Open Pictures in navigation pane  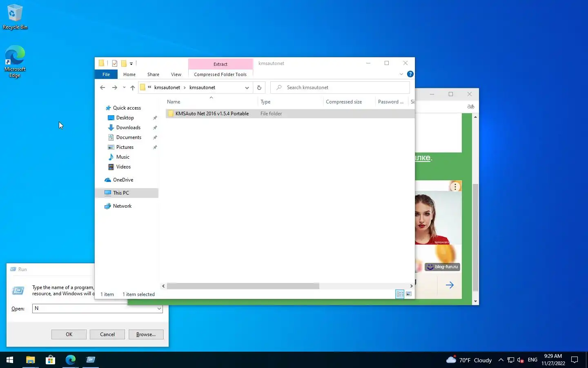[x=125, y=147]
